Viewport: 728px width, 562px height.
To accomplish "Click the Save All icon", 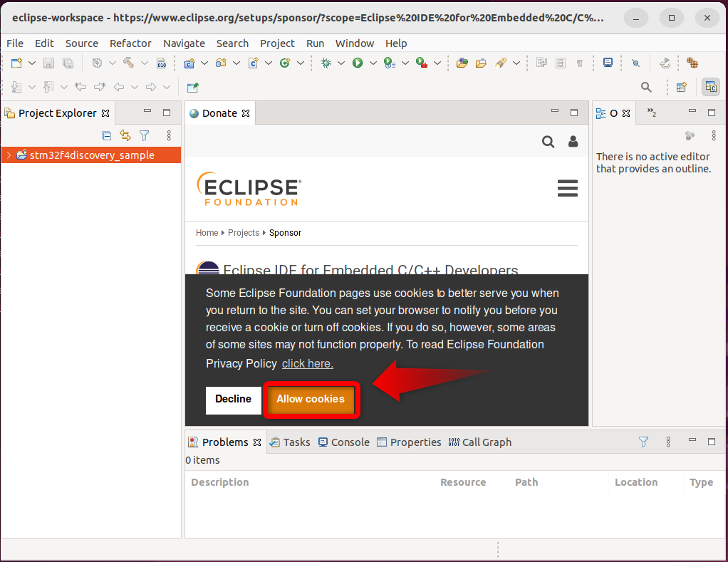I will [68, 63].
